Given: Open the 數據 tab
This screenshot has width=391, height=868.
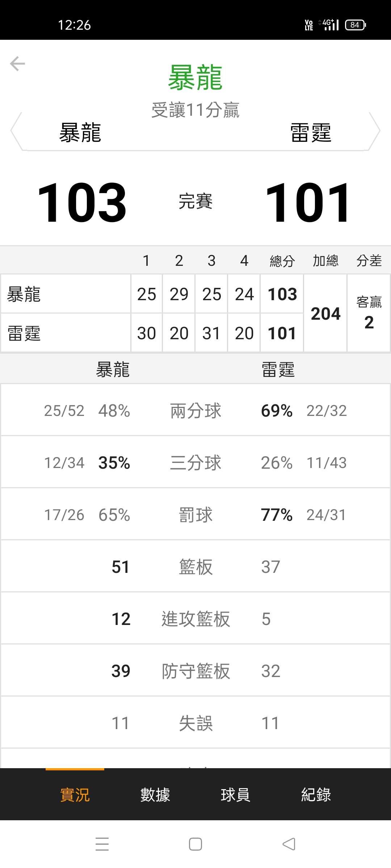Looking at the screenshot, I should pos(155,795).
